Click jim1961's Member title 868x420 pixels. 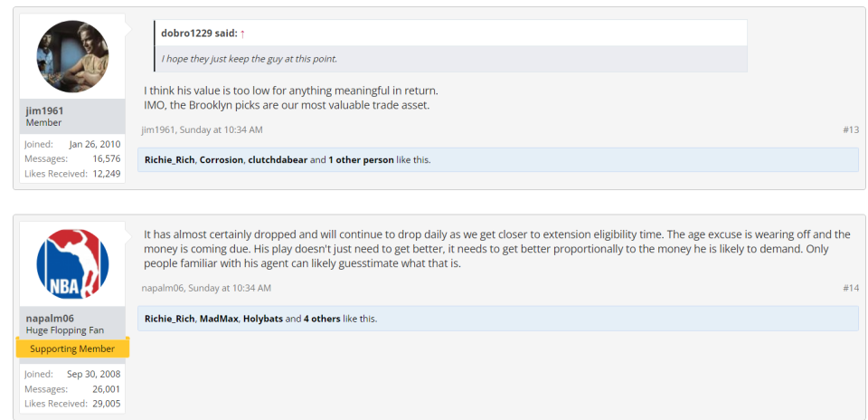(43, 122)
